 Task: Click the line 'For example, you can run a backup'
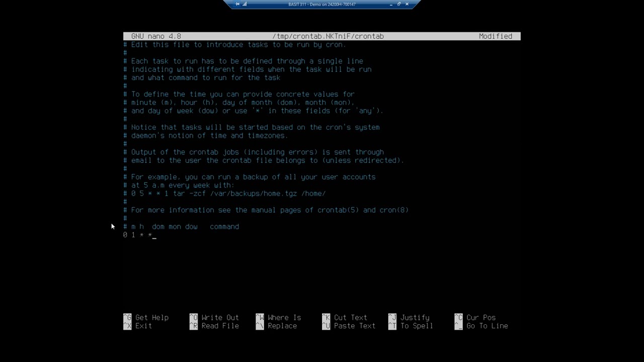[x=250, y=177]
